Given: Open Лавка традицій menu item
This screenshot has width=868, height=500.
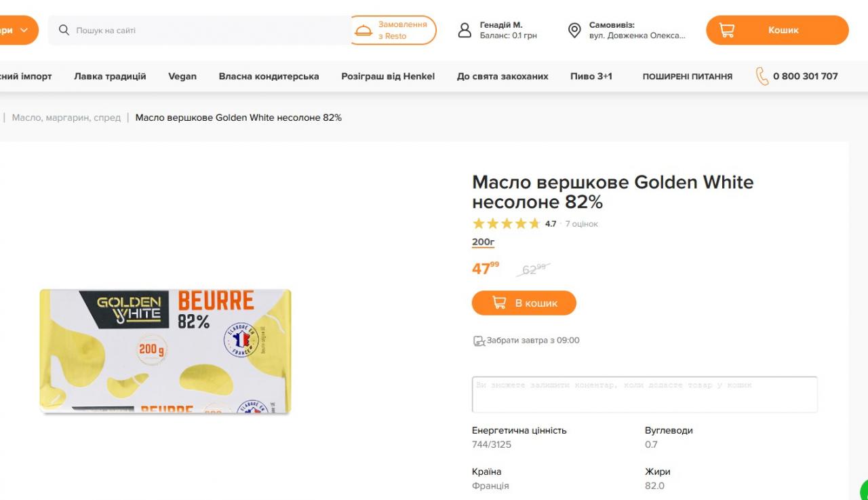Looking at the screenshot, I should [x=110, y=76].
